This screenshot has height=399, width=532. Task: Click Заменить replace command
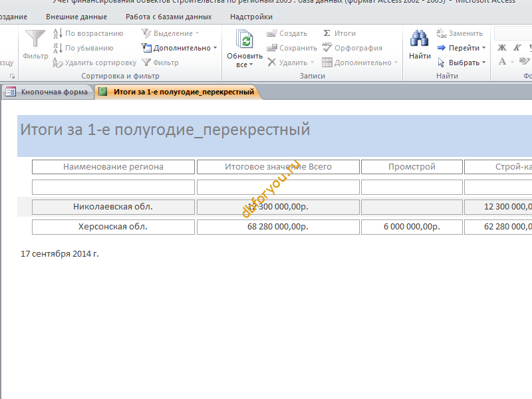(460, 33)
